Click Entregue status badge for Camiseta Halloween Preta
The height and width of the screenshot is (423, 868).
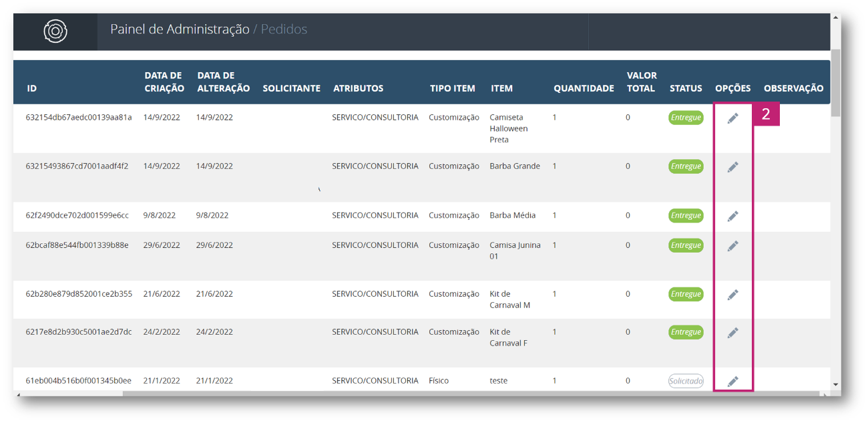(x=686, y=118)
